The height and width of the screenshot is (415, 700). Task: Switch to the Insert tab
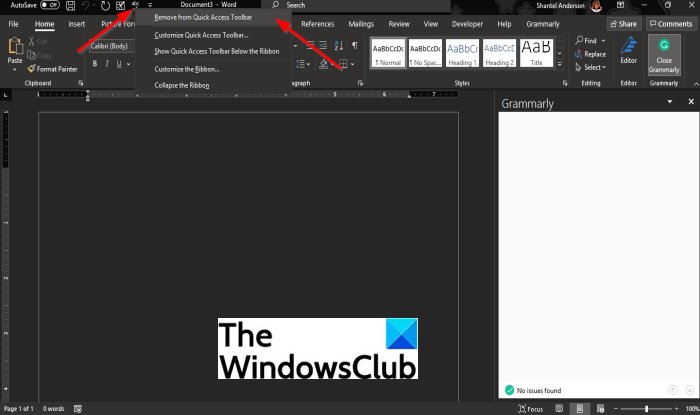pyautogui.click(x=77, y=24)
